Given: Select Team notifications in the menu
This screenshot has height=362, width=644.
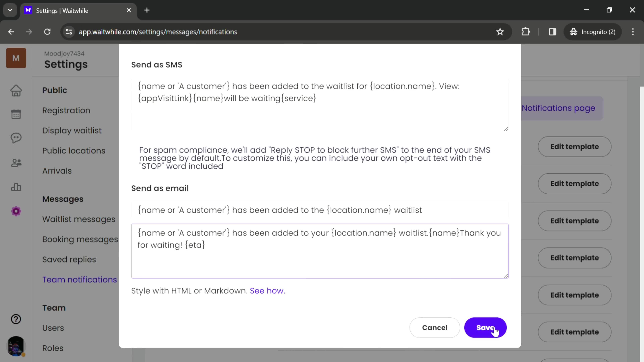Looking at the screenshot, I should pyautogui.click(x=79, y=280).
